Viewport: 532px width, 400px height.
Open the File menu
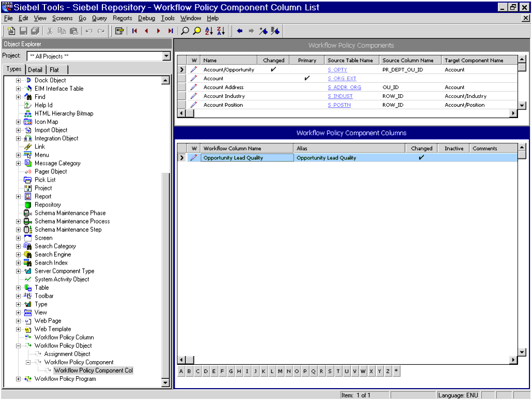[8, 18]
